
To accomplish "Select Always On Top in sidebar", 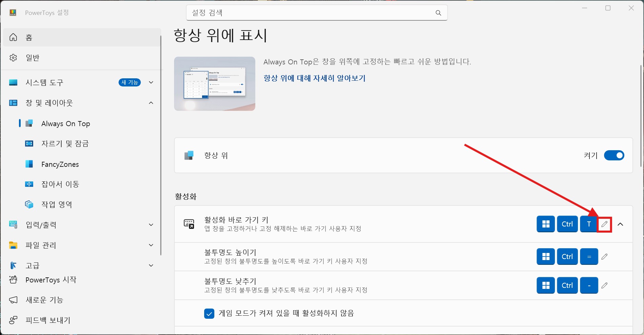I will [x=82, y=123].
